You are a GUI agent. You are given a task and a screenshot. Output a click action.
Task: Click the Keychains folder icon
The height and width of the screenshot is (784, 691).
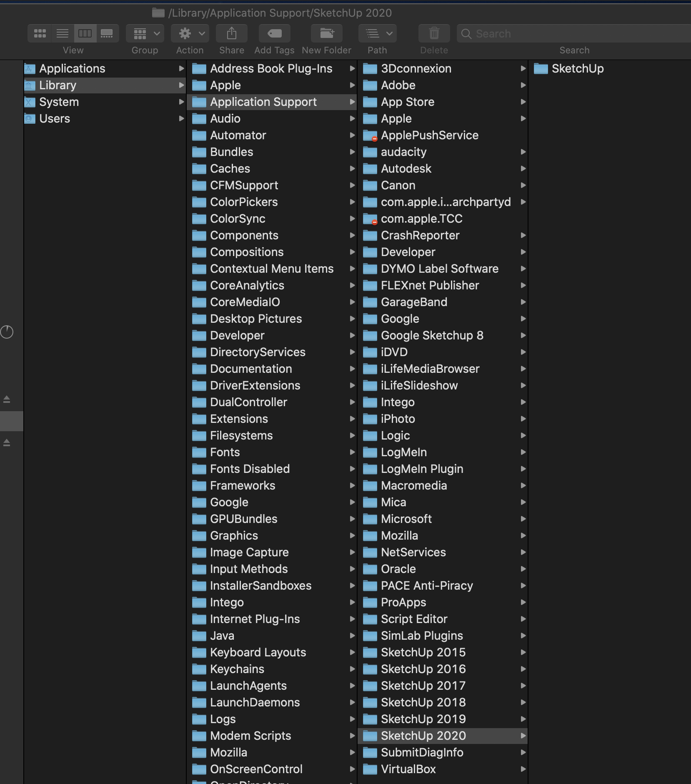199,669
